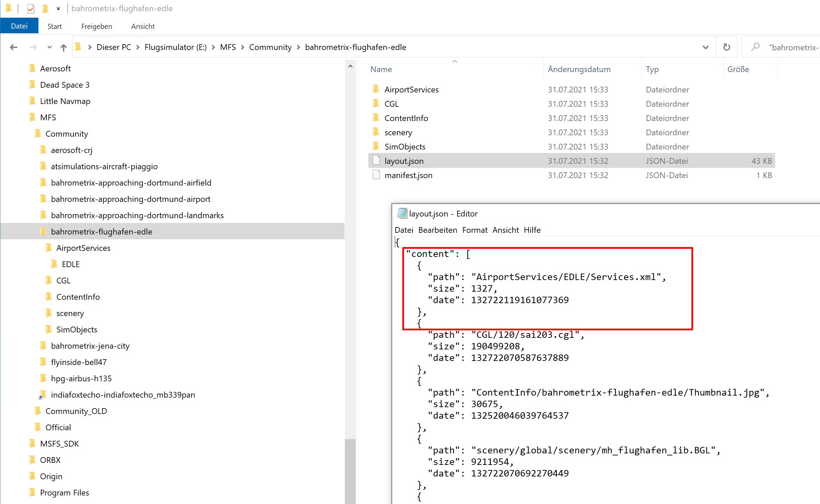Expand the recent locations dropdown arrow

[49, 47]
